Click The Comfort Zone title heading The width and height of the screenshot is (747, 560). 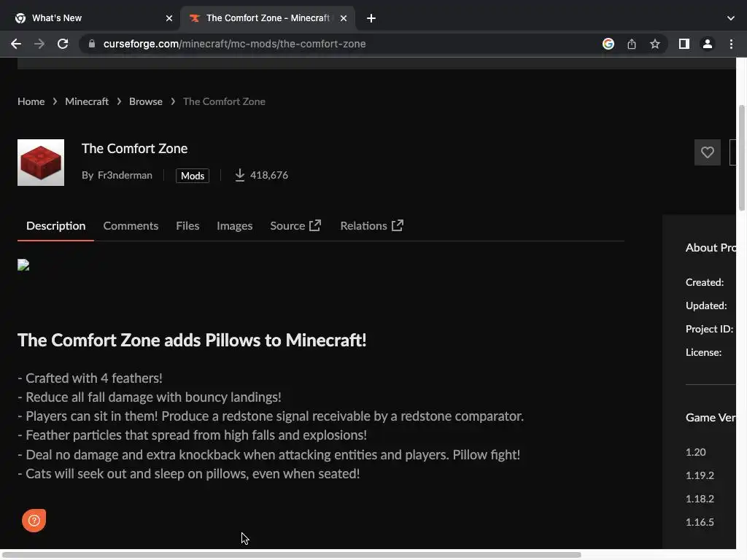pos(134,149)
